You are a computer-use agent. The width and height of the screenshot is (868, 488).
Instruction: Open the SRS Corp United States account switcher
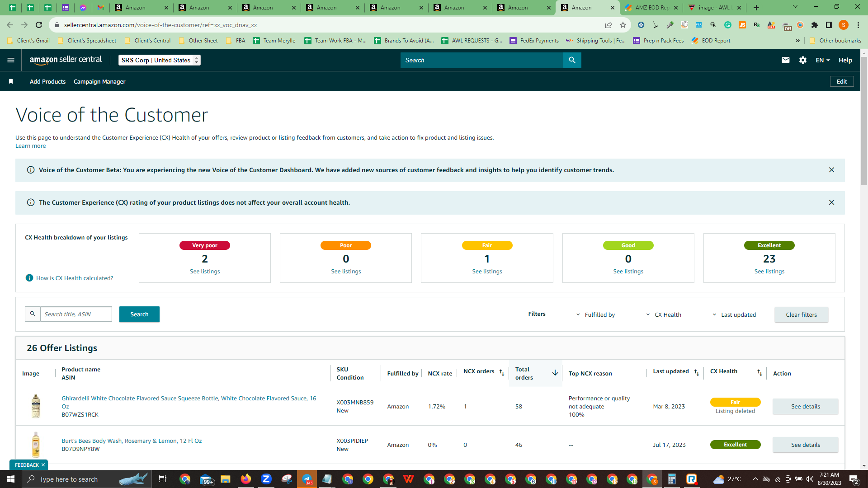click(160, 60)
